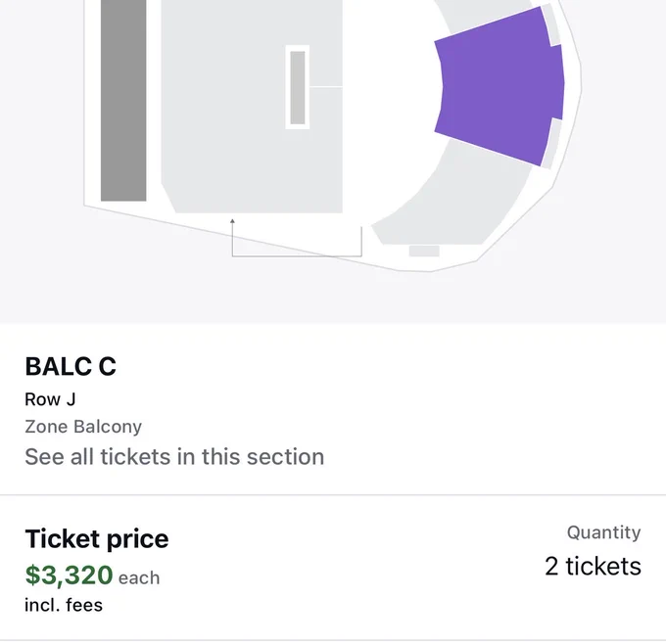This screenshot has height=644, width=666.
Task: Click the small soundboard rectangle in floor
Action: pos(298,87)
